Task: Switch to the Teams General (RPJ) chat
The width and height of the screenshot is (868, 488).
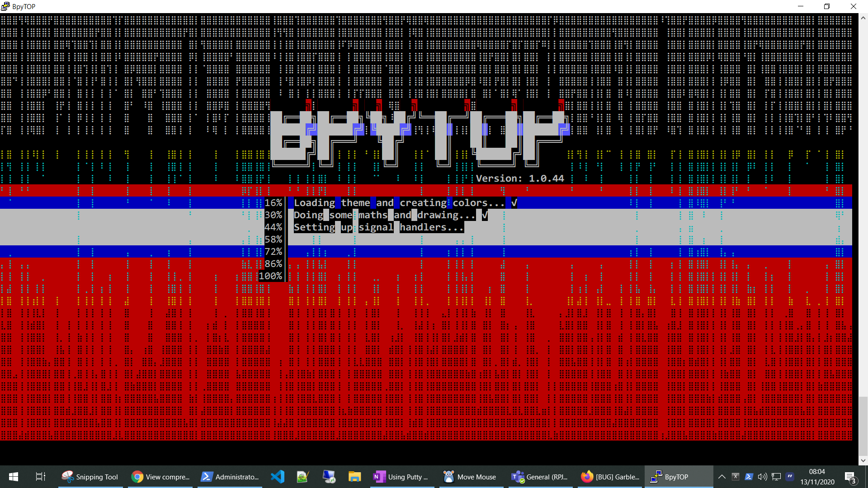Action: 540,477
